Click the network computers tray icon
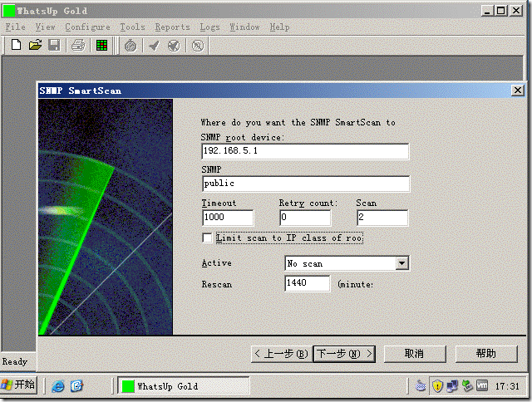The width and height of the screenshot is (532, 402). click(x=452, y=386)
